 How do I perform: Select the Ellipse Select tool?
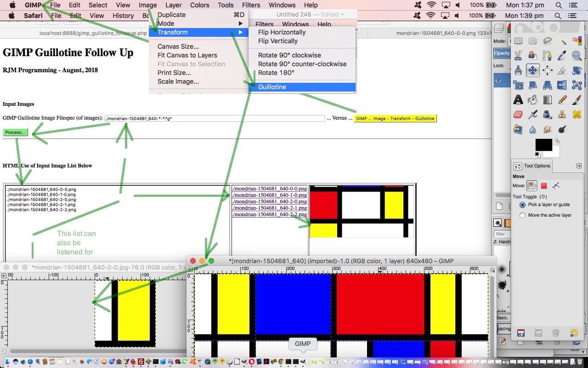(532, 41)
